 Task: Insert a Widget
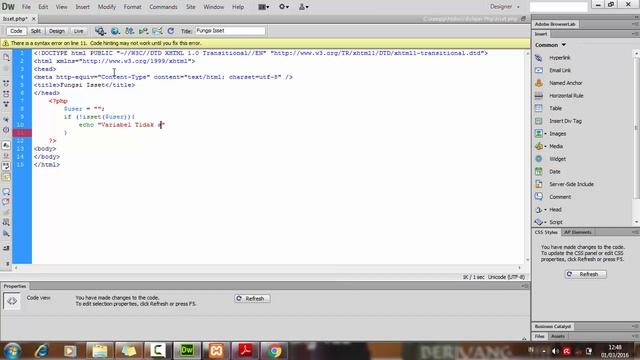pos(557,159)
